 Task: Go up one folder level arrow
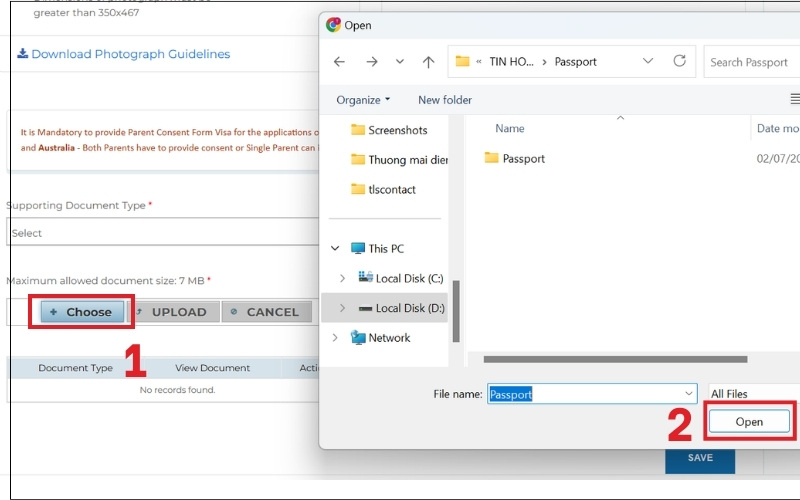428,62
